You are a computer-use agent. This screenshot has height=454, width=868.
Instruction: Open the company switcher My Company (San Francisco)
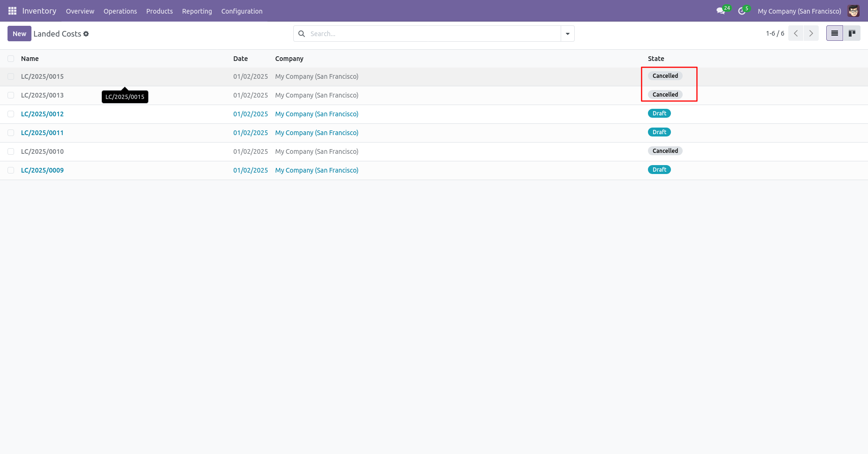[x=799, y=11]
